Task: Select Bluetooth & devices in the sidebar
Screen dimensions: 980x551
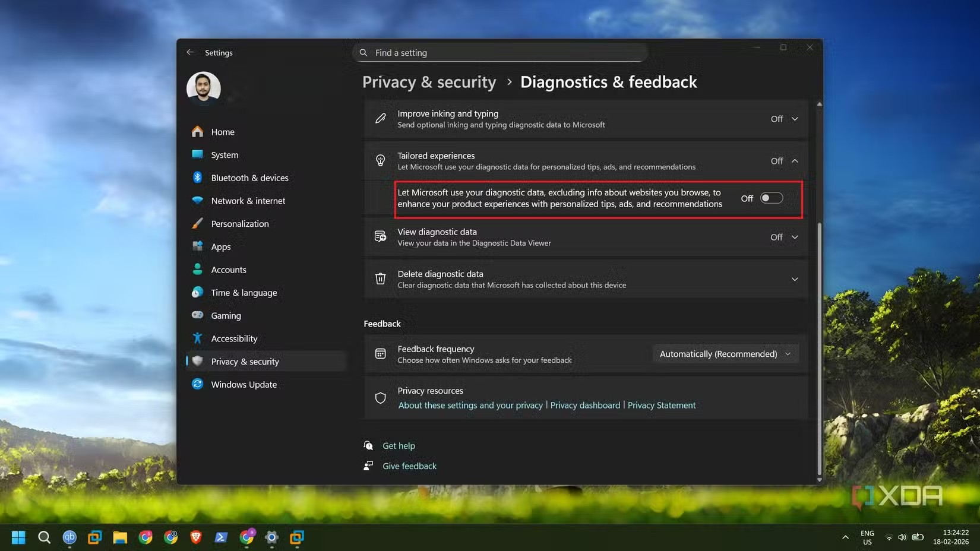Action: tap(249, 178)
